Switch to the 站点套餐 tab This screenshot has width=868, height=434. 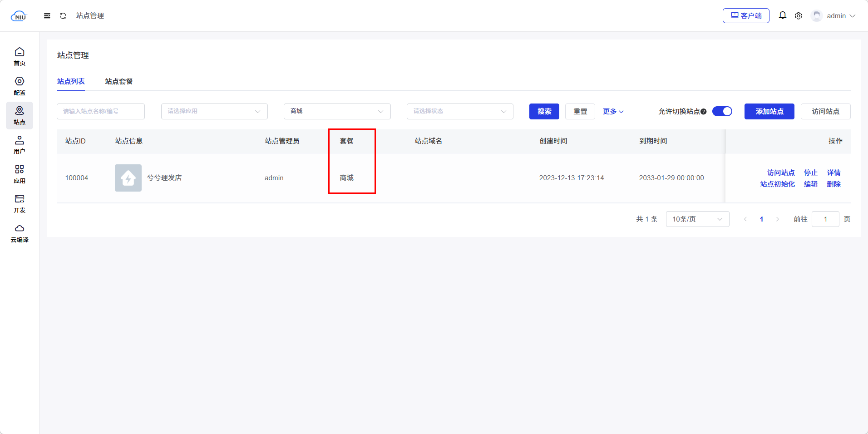(x=119, y=81)
